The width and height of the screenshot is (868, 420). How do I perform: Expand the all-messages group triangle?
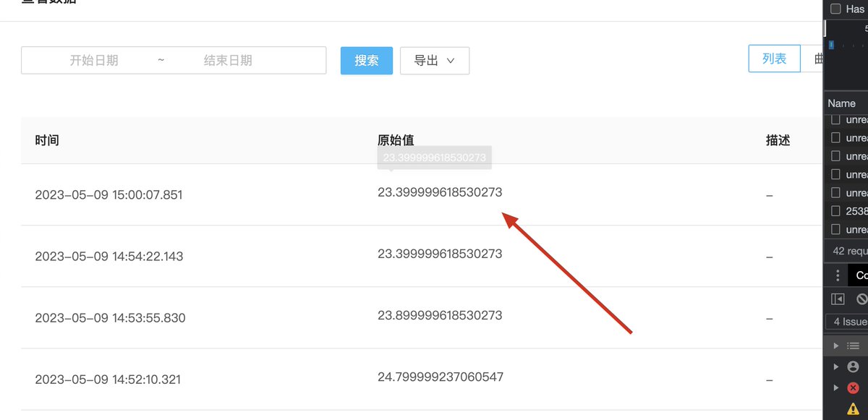pos(836,346)
